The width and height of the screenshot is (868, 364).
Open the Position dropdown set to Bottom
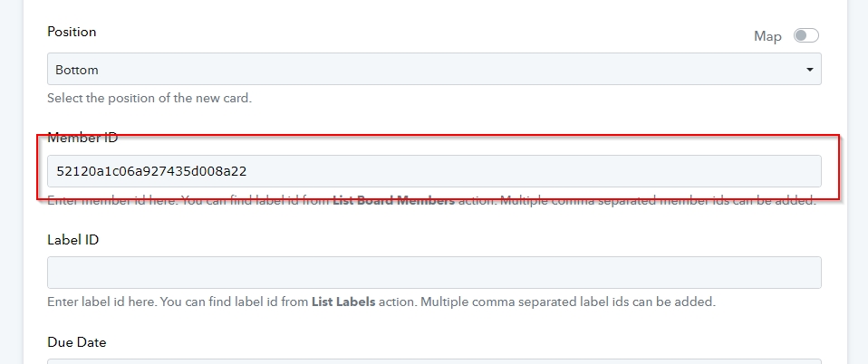(434, 69)
